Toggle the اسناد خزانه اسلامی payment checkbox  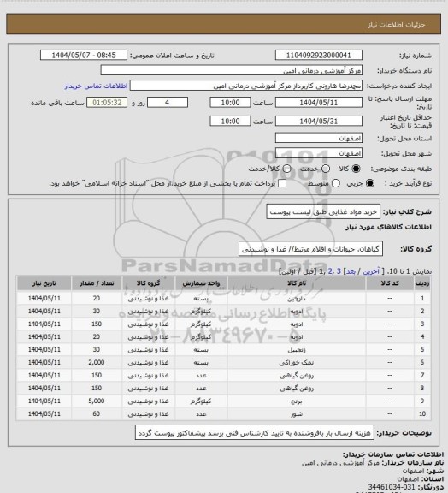click(282, 183)
